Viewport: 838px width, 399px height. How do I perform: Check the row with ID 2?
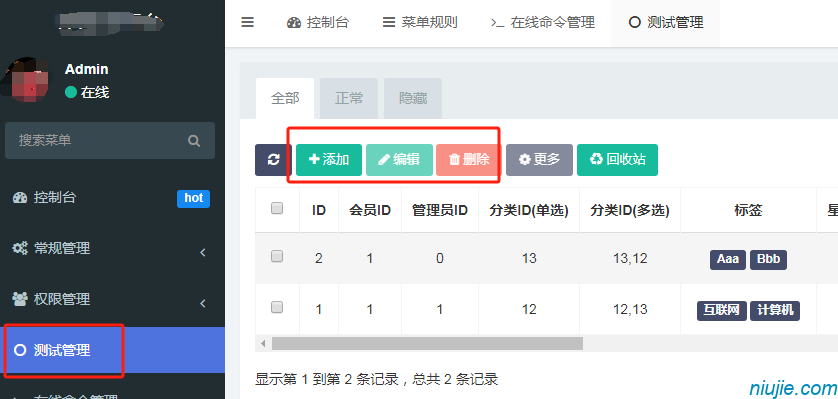[277, 257]
